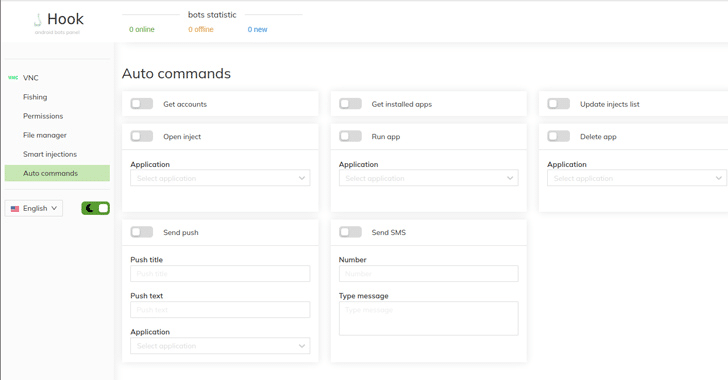Toggle the Delete app switch

point(559,136)
